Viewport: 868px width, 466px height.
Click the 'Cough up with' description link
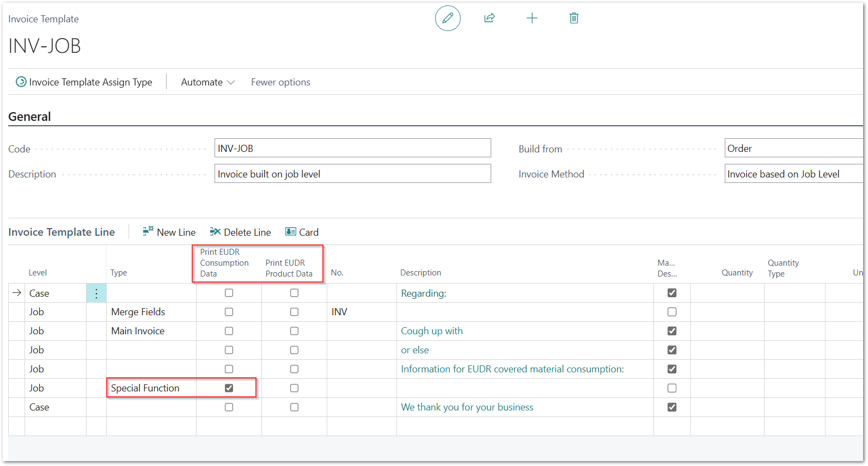(x=432, y=331)
